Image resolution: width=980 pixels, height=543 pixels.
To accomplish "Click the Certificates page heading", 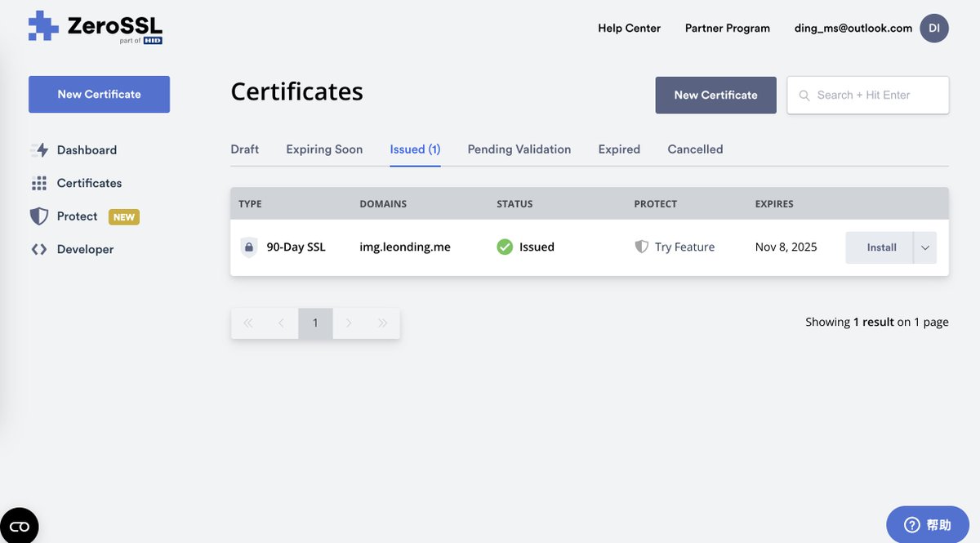I will click(x=296, y=91).
